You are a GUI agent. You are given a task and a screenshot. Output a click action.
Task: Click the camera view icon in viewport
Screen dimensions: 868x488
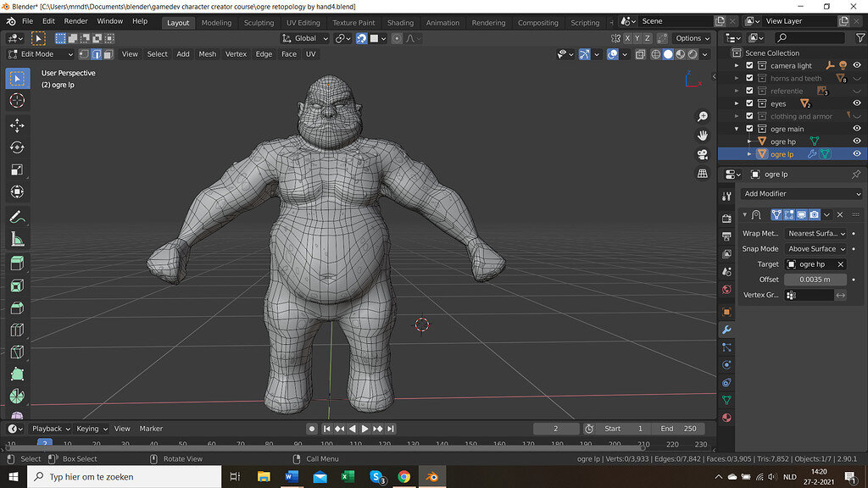click(703, 154)
